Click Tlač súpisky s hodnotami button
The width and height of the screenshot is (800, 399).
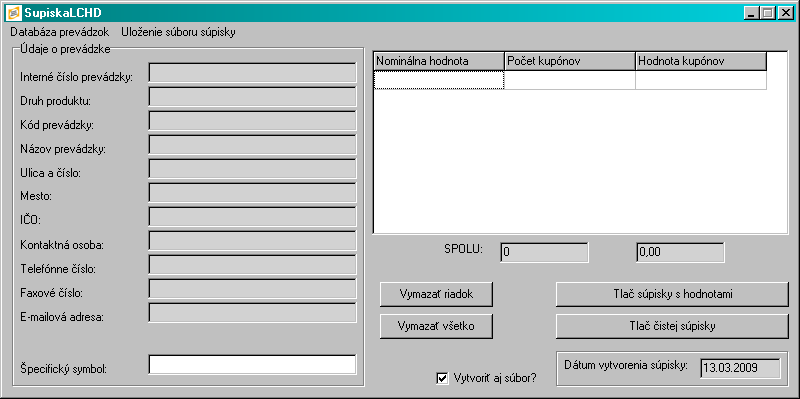[x=672, y=294]
